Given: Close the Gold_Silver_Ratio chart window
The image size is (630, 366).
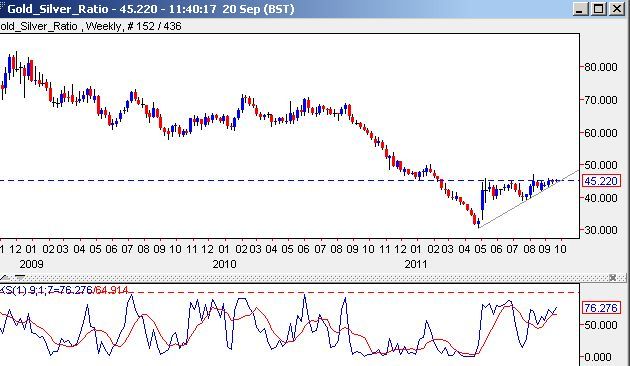Looking at the screenshot, I should click(x=617, y=8).
